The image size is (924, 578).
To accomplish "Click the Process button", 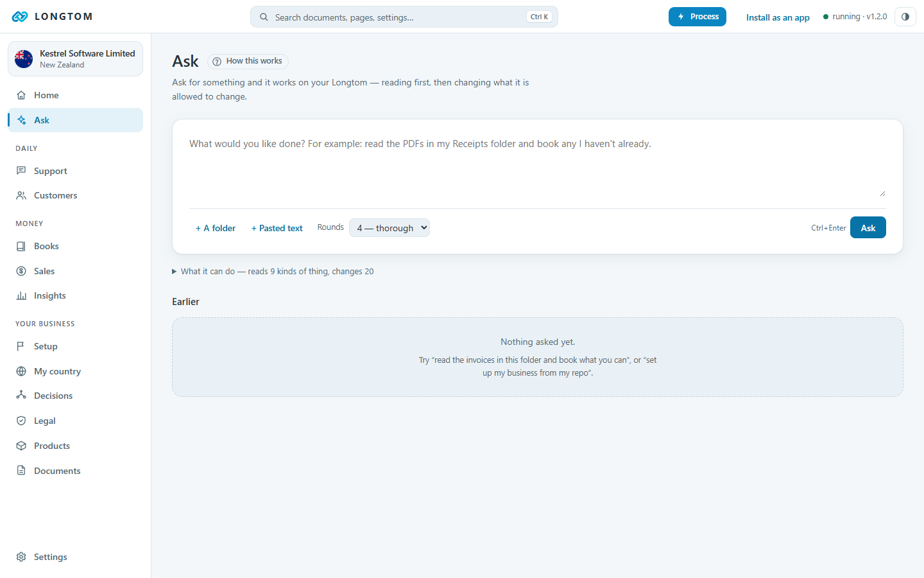I will (697, 17).
